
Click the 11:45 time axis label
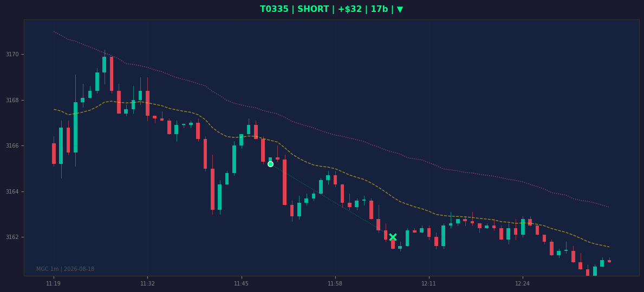point(241,283)
